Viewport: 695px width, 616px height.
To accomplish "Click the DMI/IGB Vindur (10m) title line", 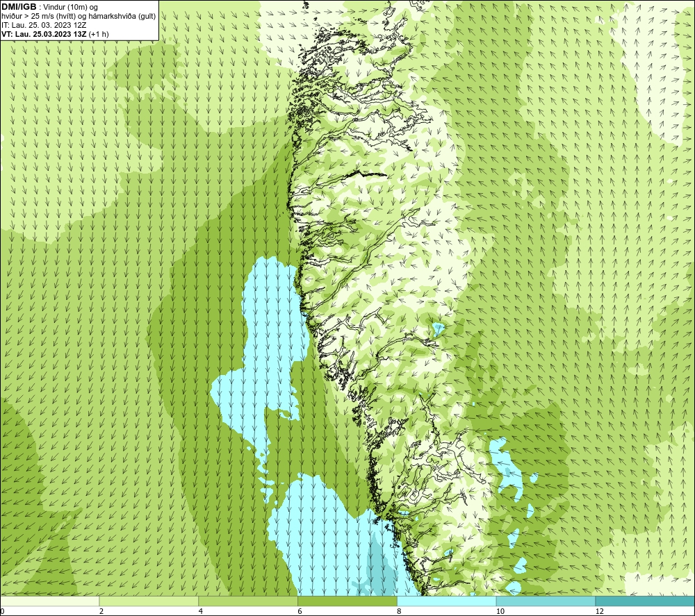I will 49,7.
